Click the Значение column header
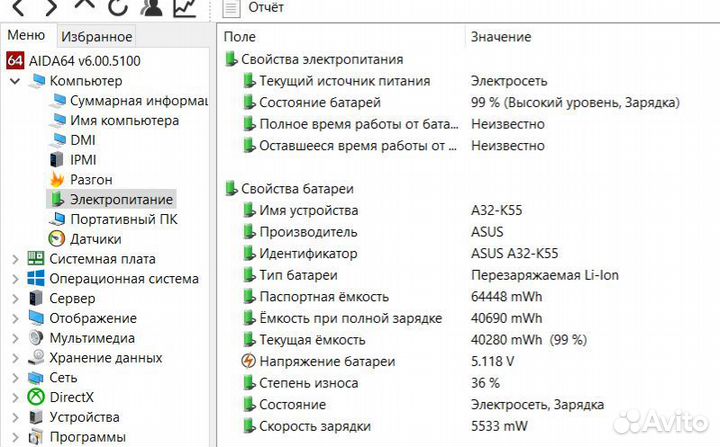Screen dimensions: 720x447 tap(501, 37)
